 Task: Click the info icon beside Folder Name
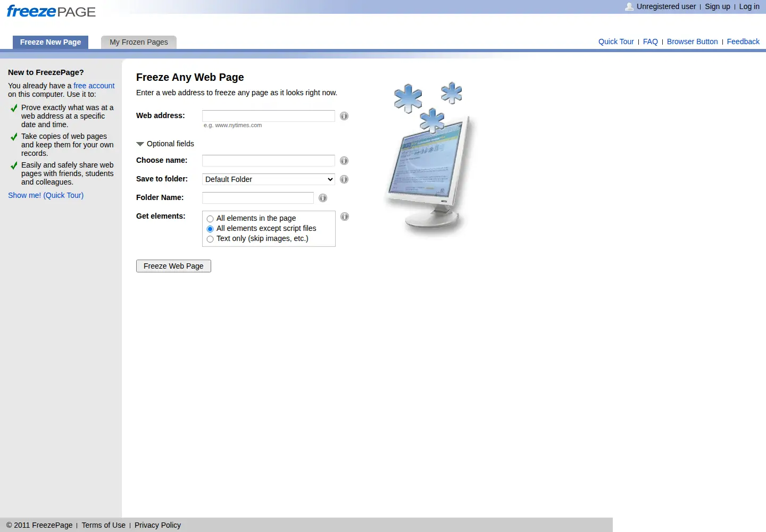point(323,198)
